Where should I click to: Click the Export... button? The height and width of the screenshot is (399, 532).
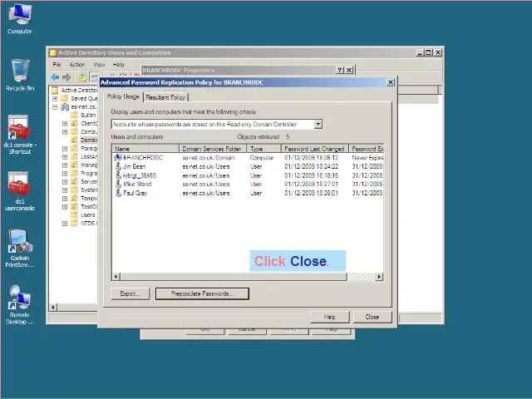[x=131, y=293]
